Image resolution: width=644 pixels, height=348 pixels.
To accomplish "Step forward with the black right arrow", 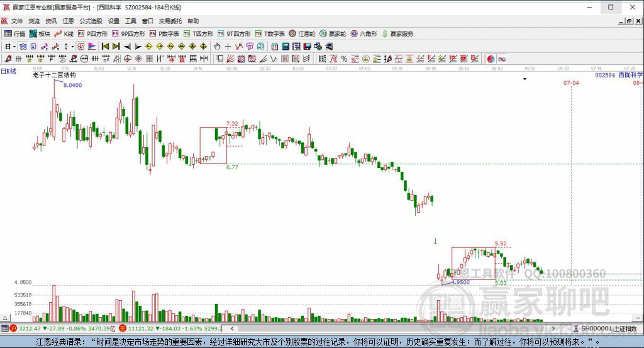I will tap(138, 47).
